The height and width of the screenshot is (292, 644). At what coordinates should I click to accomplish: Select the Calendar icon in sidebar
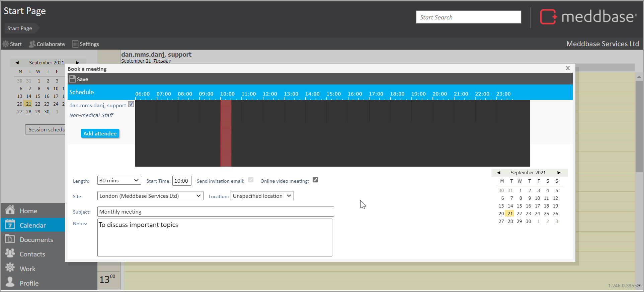pyautogui.click(x=10, y=225)
